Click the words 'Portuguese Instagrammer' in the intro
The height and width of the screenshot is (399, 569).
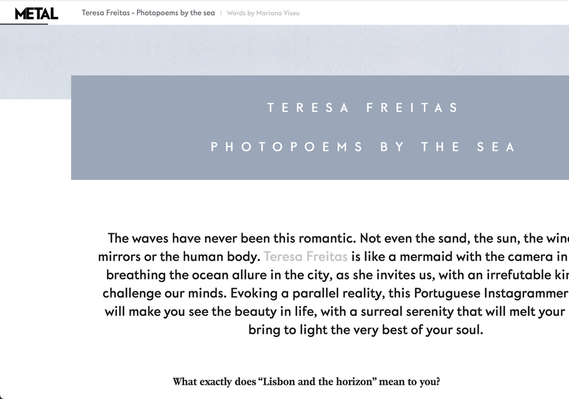coord(491,293)
